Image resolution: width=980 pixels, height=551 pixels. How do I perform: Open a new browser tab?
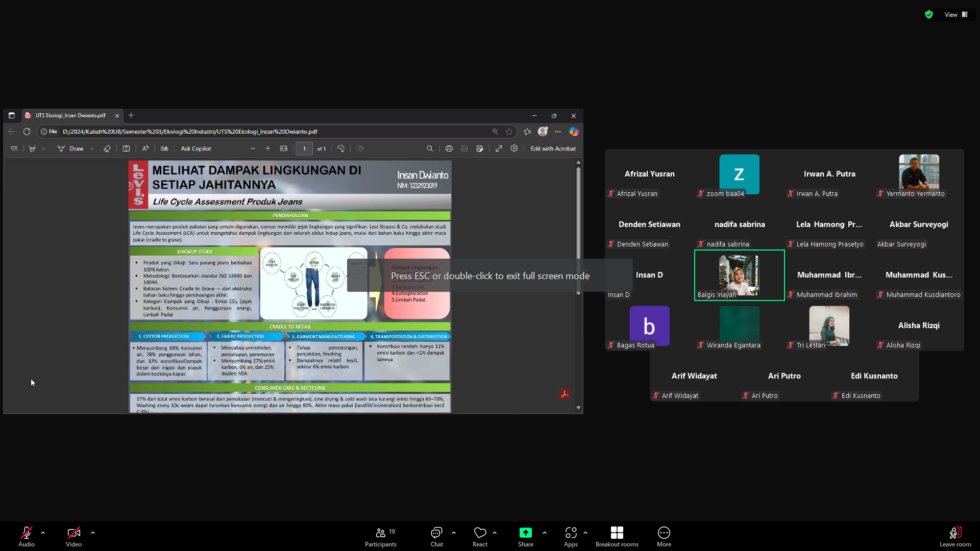[131, 116]
